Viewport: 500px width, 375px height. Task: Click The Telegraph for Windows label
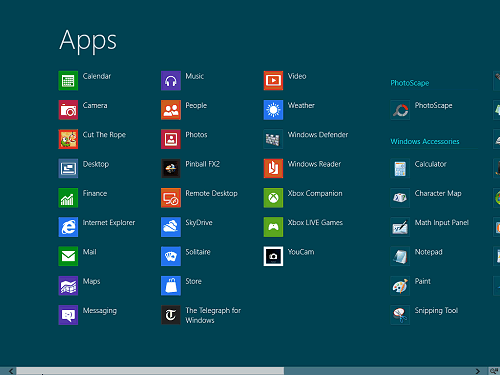pyautogui.click(x=213, y=315)
